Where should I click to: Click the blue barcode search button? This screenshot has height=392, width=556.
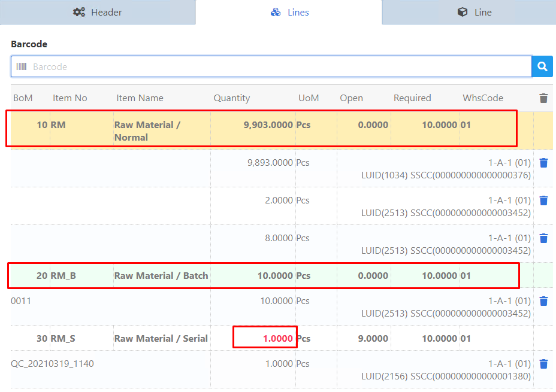point(542,66)
